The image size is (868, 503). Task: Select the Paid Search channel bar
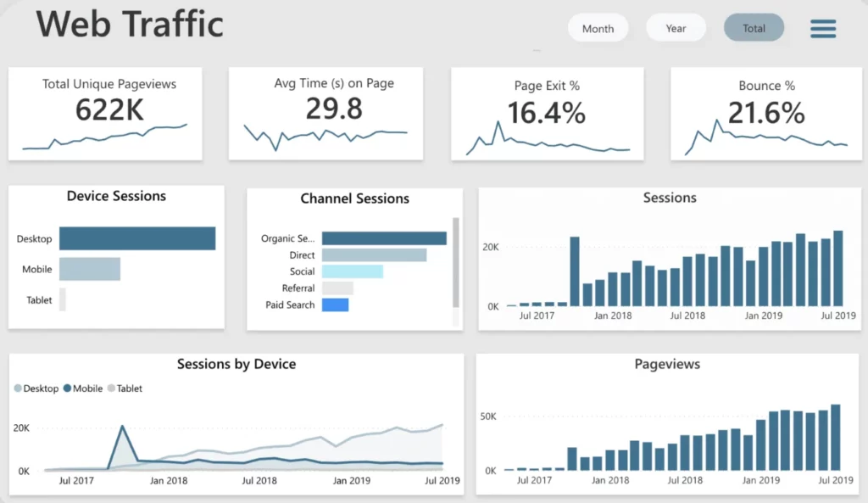335,305
